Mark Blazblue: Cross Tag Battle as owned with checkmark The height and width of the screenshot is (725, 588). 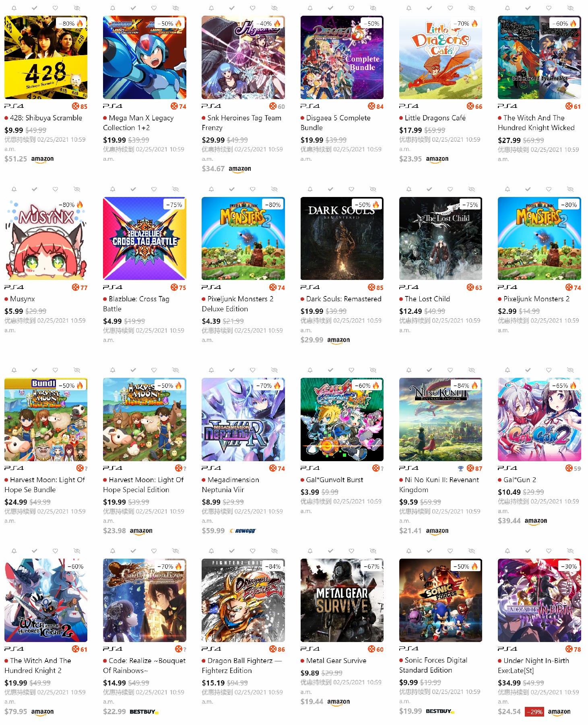[133, 189]
